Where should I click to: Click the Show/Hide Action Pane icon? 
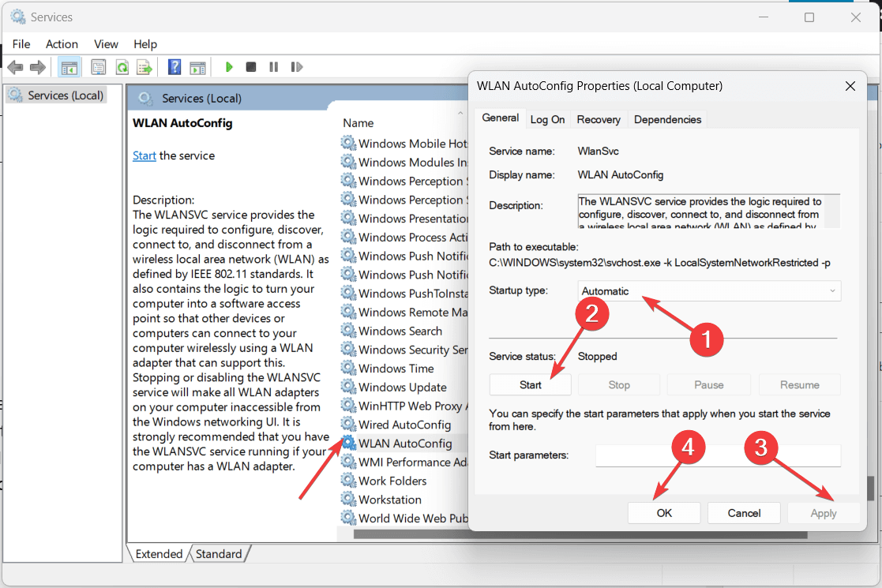tap(197, 67)
